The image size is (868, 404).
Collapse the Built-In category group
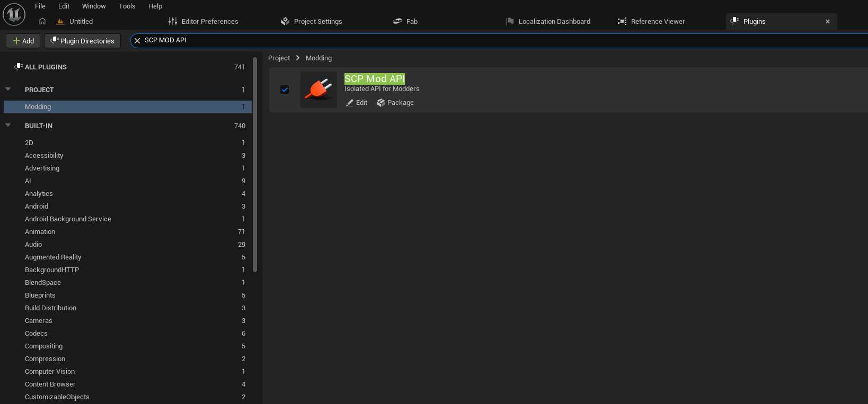[x=8, y=125]
